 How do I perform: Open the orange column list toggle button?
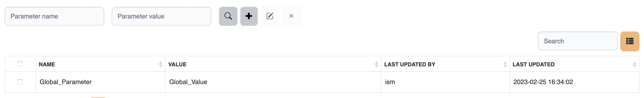(x=630, y=41)
